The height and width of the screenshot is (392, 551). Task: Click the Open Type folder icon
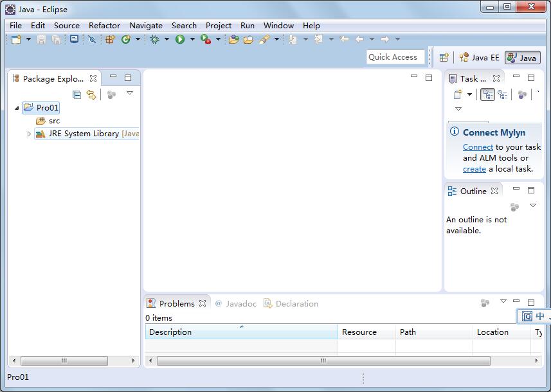(233, 39)
